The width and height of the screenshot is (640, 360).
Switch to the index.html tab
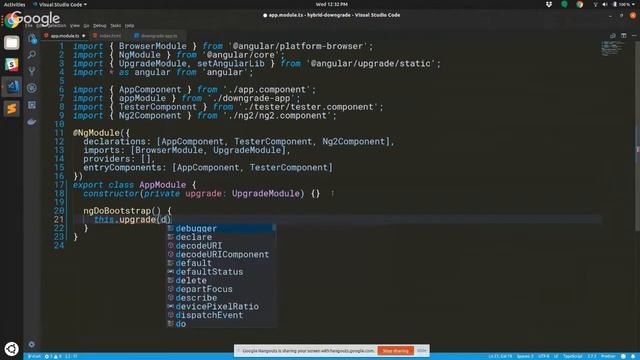[109, 36]
